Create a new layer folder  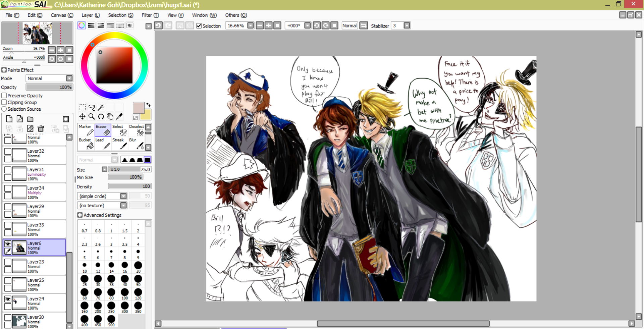[30, 119]
